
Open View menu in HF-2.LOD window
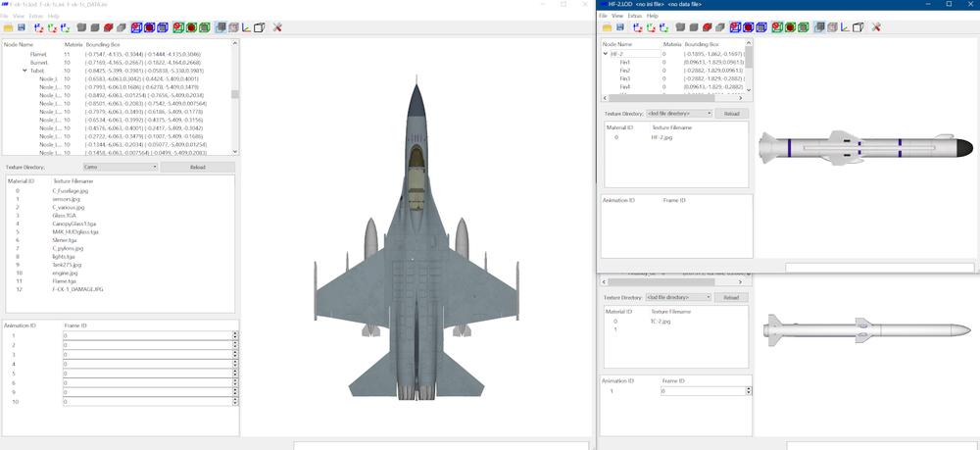(617, 16)
